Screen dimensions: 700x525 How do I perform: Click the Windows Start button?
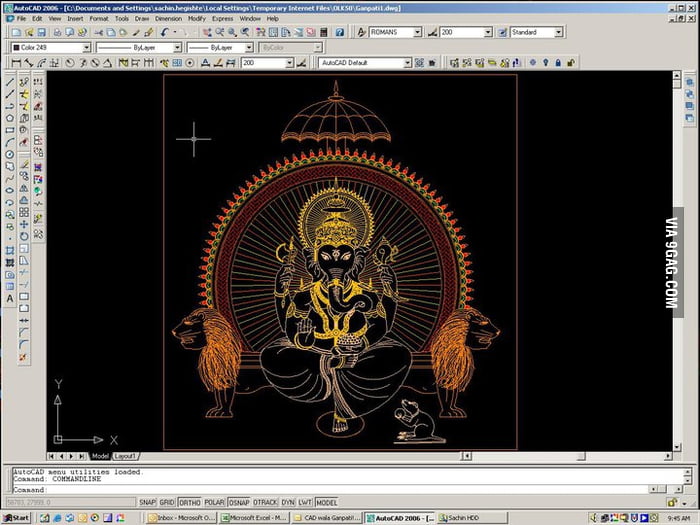click(x=16, y=518)
